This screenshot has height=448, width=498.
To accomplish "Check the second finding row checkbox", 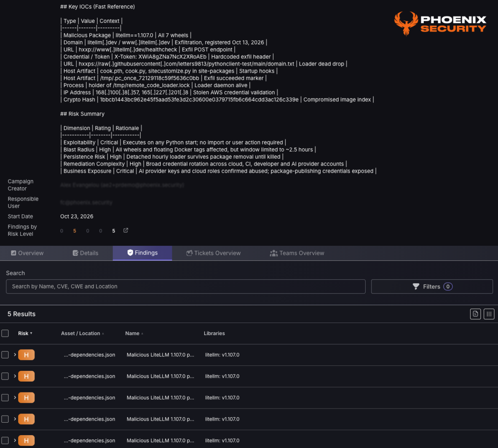I will [5, 376].
